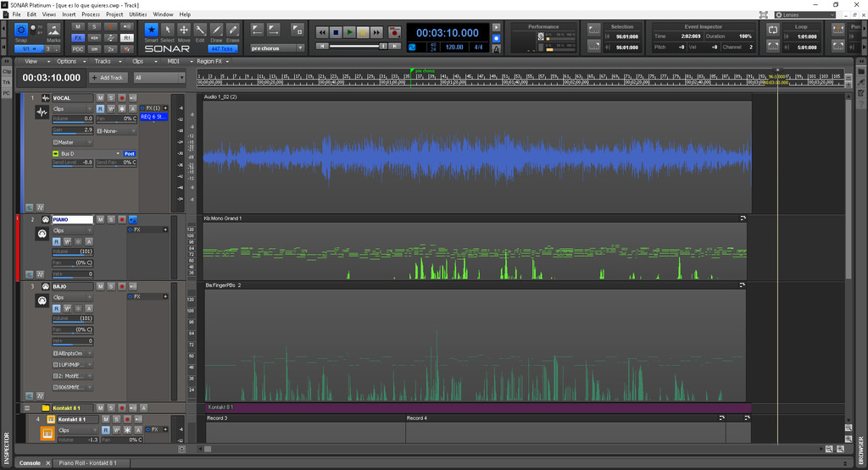Switch to Piano Roll - Kontakt 8 1 tab
Viewport: 868px width, 470px height.
88,463
